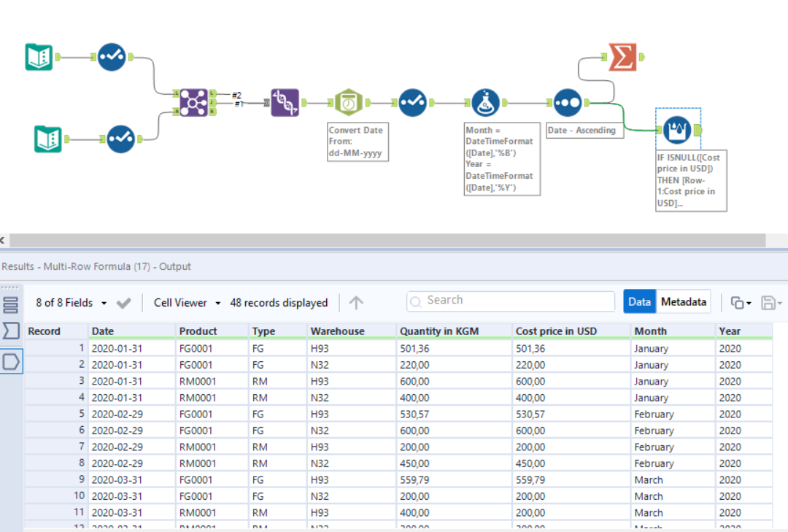Click the canvas scroll left arrow
788x532 pixels.
click(x=2, y=240)
